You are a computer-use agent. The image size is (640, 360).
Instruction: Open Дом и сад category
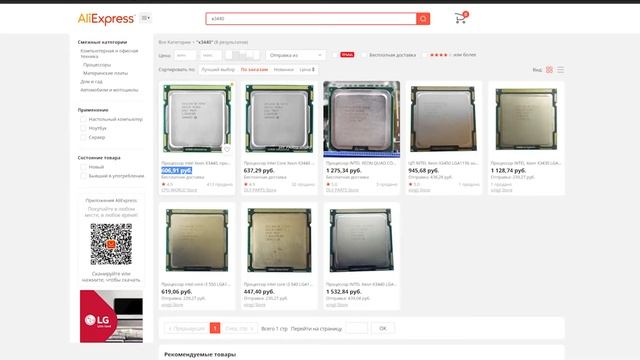[x=91, y=82]
